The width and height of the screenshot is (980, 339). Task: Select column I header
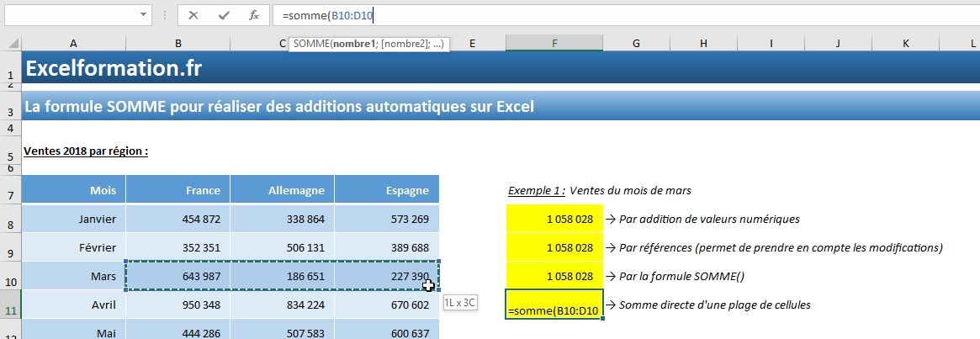coord(771,43)
